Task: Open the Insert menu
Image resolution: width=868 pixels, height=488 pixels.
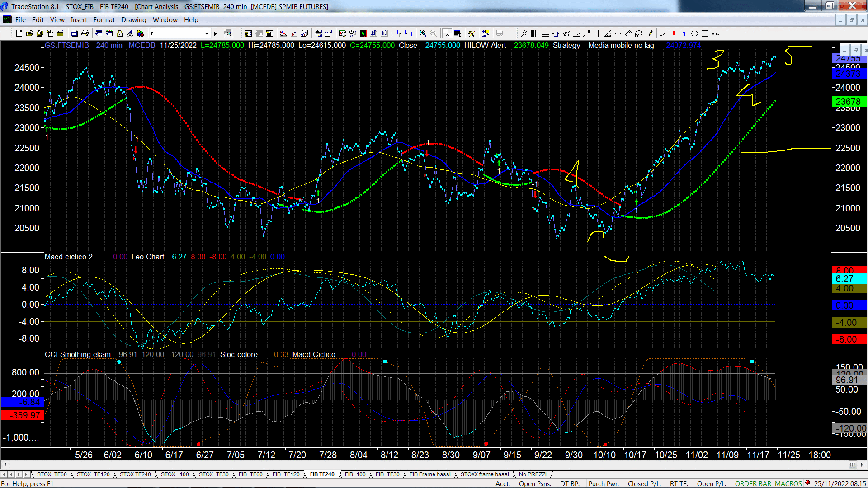Action: click(x=79, y=20)
